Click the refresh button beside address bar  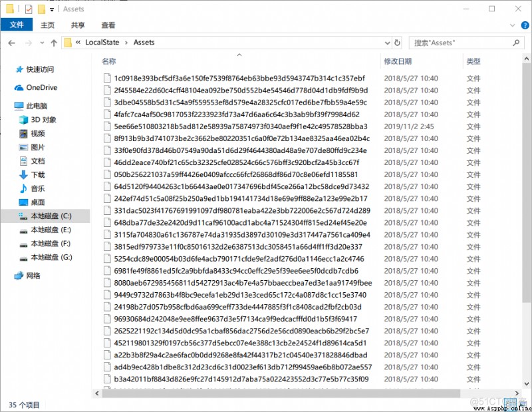point(397,43)
